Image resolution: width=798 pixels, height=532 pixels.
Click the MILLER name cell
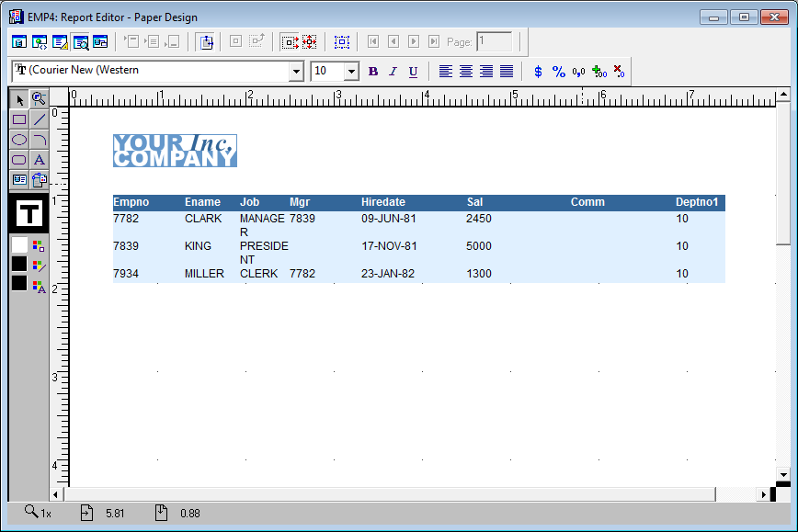[204, 274]
